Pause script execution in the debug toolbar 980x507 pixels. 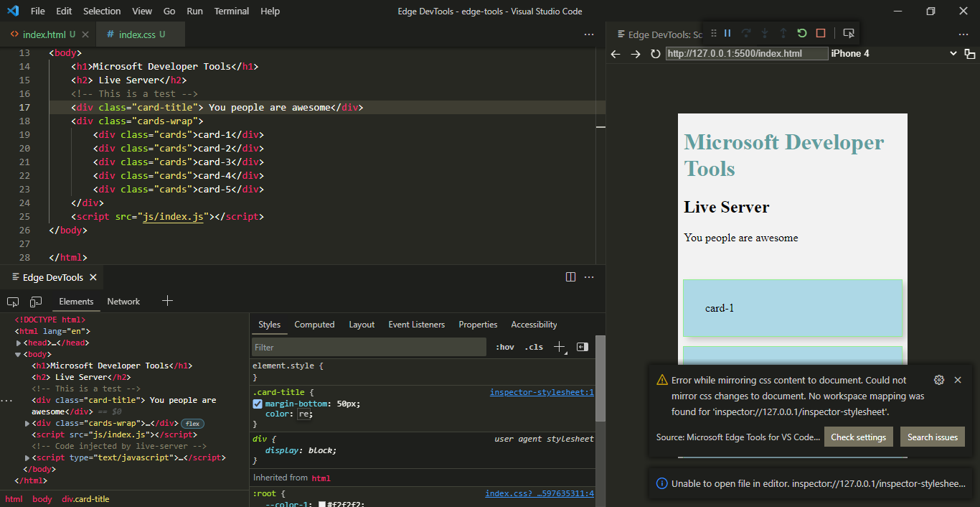pos(727,32)
